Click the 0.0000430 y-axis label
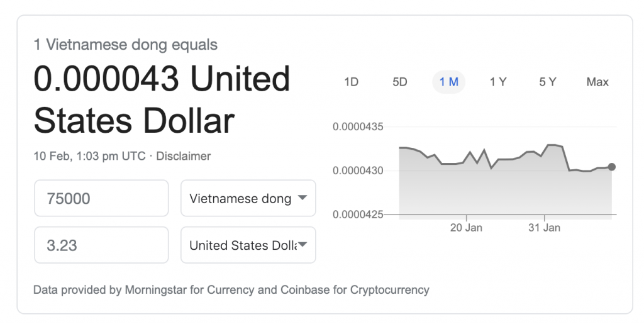 pos(358,170)
